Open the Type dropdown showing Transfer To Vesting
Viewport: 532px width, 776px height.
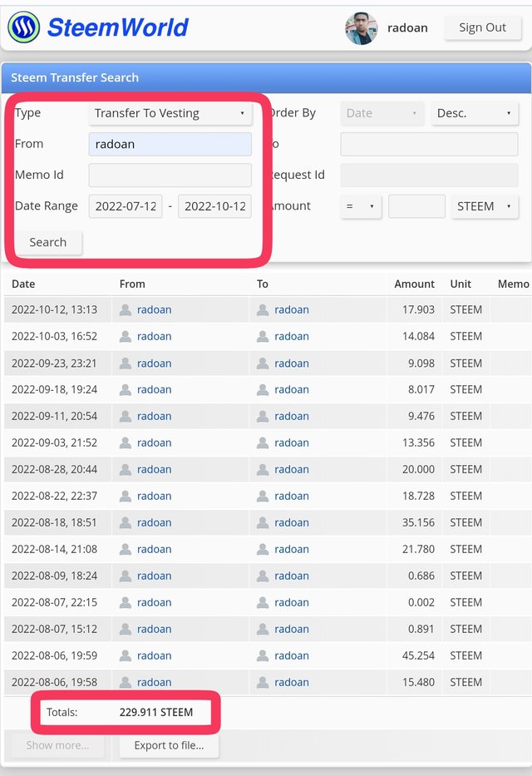pyautogui.click(x=170, y=113)
